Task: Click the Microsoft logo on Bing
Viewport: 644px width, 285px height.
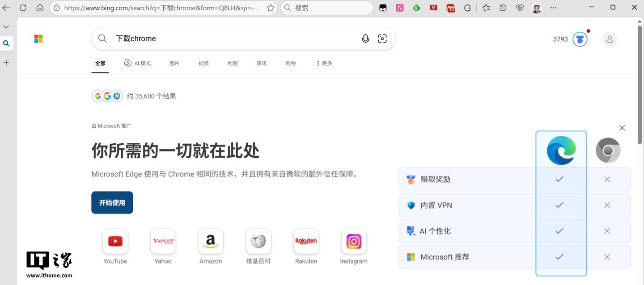Action: point(38,39)
